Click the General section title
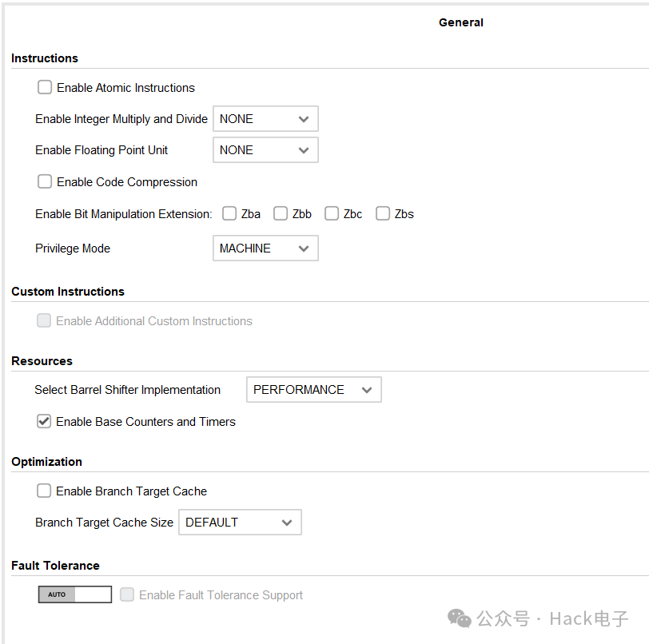The width and height of the screenshot is (649, 644). coord(460,22)
